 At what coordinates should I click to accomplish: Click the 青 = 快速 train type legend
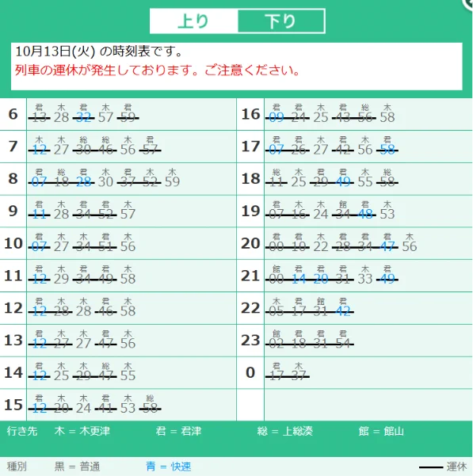(x=168, y=466)
